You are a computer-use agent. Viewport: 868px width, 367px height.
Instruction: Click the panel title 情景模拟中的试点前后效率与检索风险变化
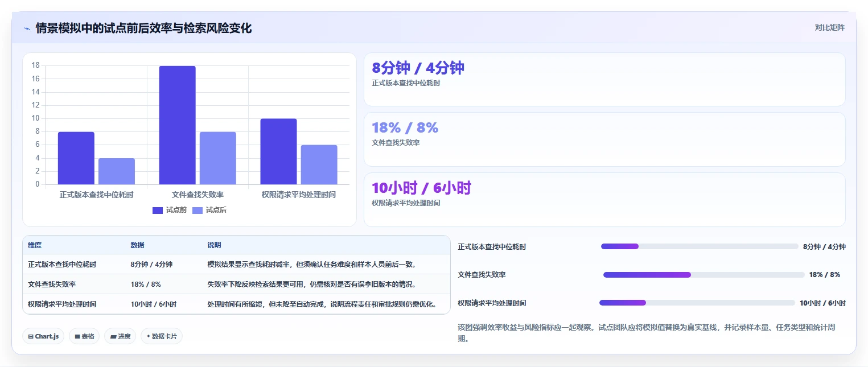click(x=143, y=28)
